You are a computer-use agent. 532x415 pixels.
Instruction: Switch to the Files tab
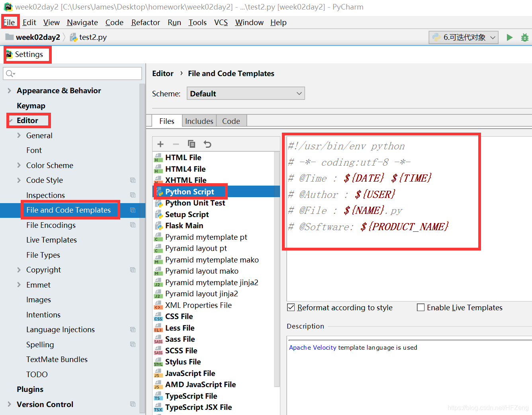[x=167, y=121]
